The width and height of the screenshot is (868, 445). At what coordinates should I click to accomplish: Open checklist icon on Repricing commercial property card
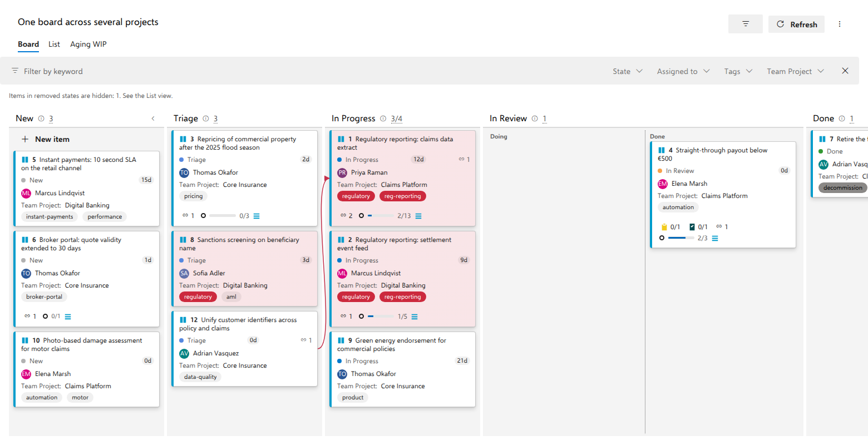point(257,216)
